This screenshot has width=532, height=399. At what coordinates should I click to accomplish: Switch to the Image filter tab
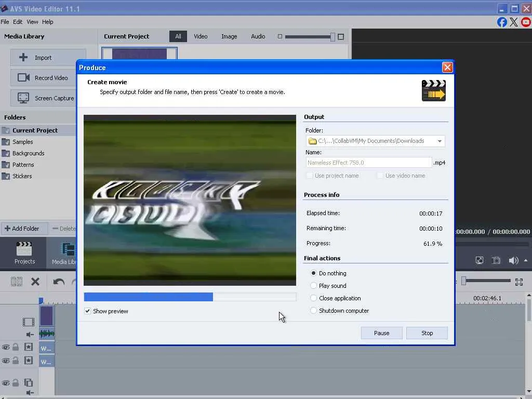229,36
